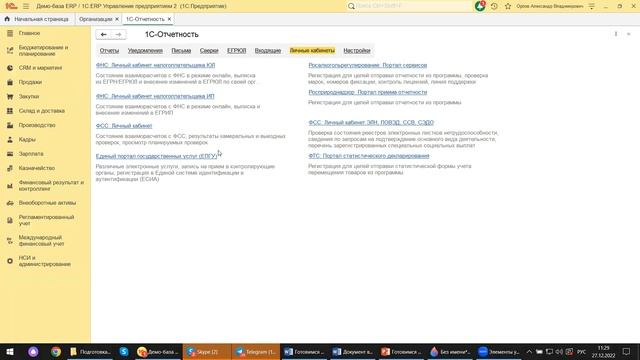Screen dimensions: 640x360
Task: Open Единый портал государственных услуг link
Action: (x=157, y=156)
